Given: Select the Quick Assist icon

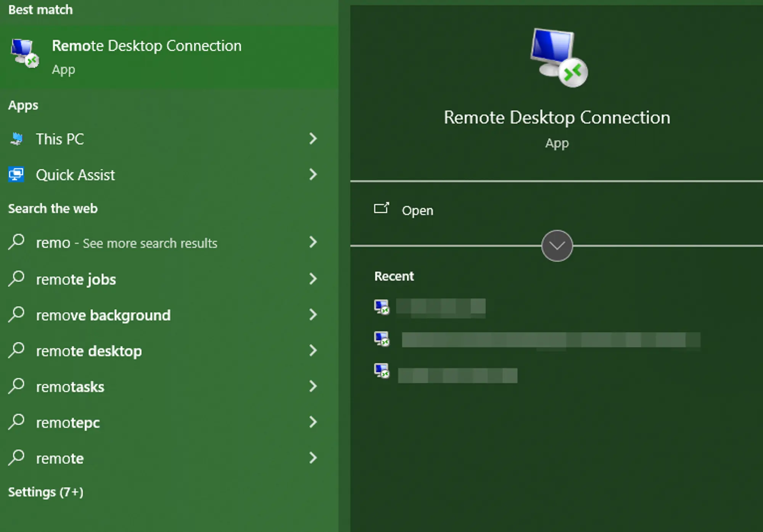Looking at the screenshot, I should click(16, 175).
